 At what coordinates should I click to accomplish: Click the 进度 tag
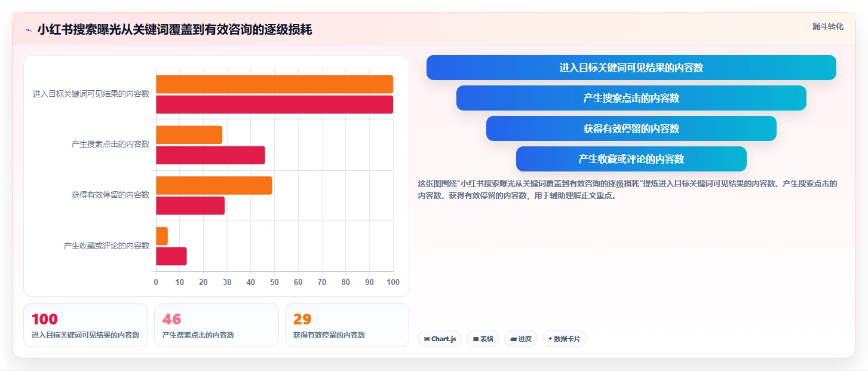tap(521, 339)
